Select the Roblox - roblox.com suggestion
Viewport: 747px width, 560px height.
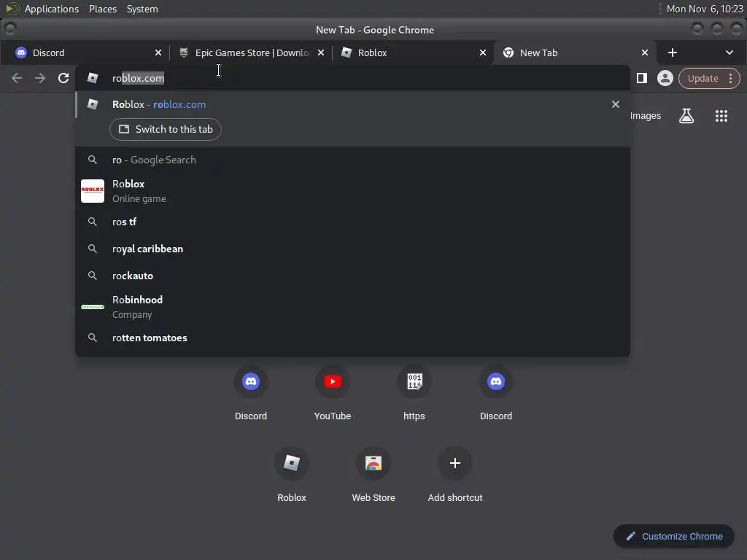352,104
